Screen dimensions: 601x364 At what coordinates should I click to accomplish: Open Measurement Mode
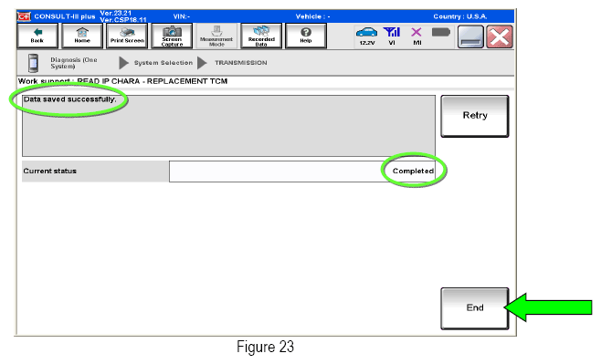[x=216, y=36]
